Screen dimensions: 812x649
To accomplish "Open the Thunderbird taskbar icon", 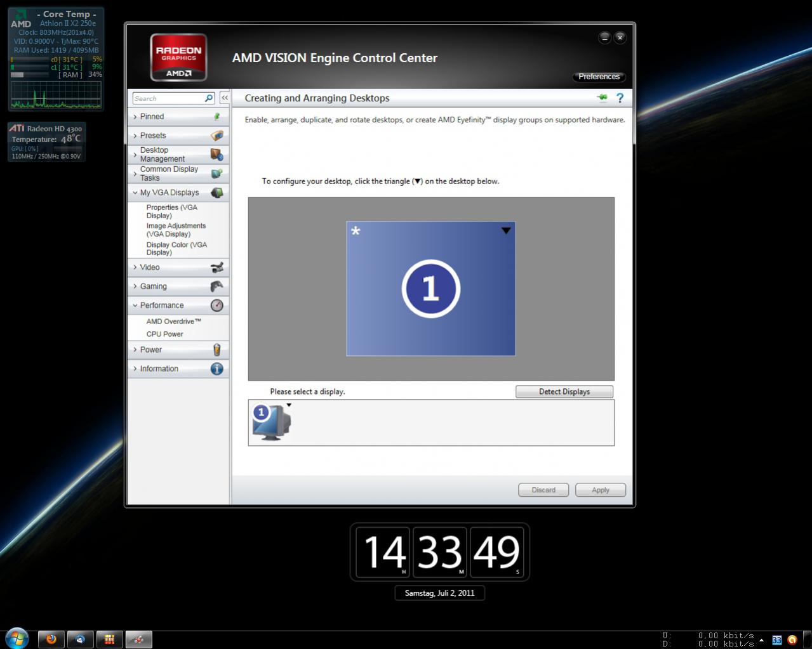I will coord(81,639).
